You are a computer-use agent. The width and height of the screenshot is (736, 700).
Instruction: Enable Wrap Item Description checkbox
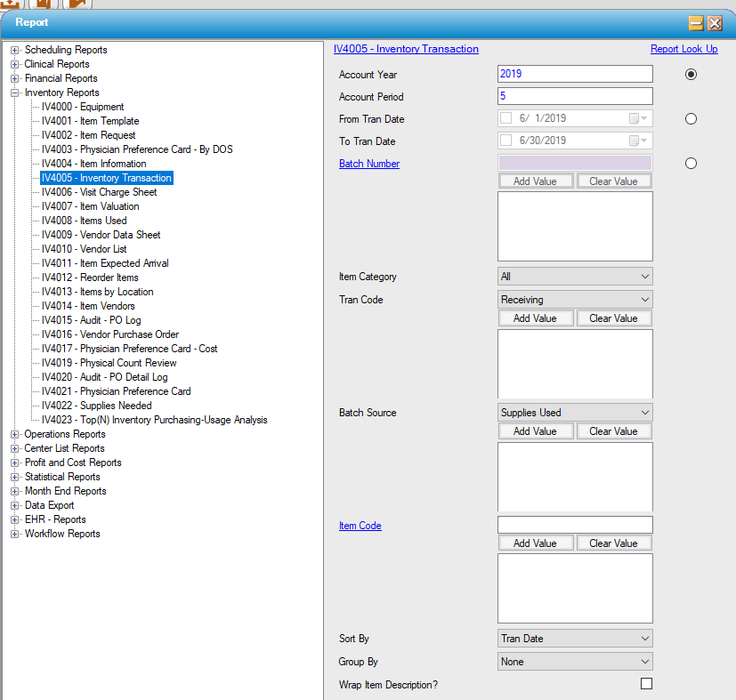[646, 684]
